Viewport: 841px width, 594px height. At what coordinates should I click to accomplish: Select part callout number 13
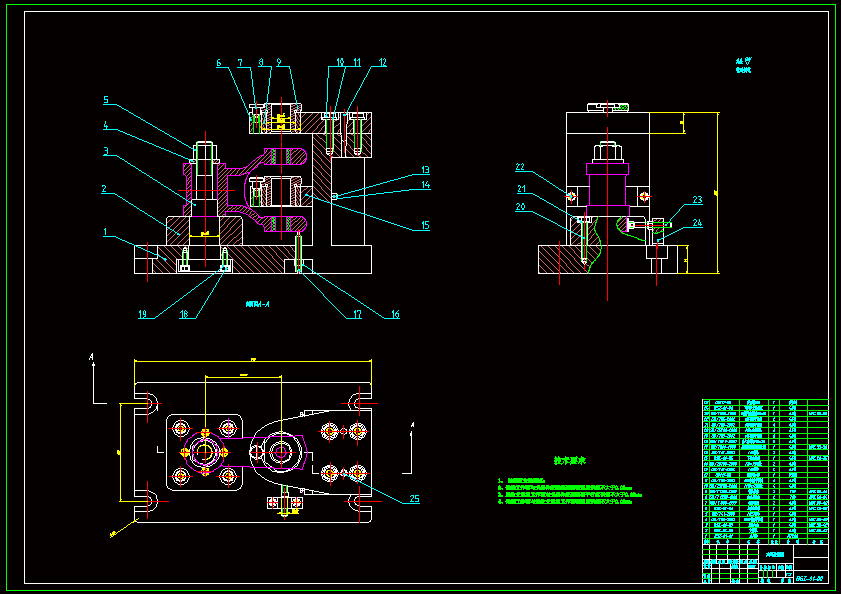tap(424, 170)
